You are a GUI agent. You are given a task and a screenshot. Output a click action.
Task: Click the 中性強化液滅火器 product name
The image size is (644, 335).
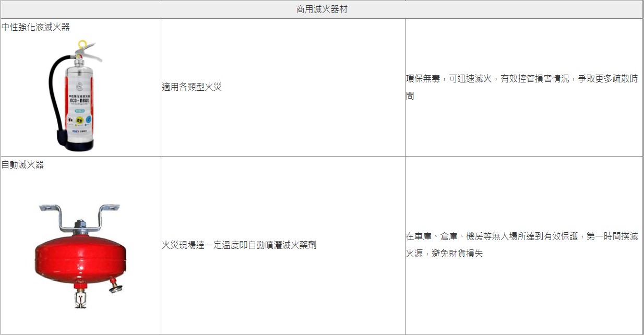coord(35,27)
